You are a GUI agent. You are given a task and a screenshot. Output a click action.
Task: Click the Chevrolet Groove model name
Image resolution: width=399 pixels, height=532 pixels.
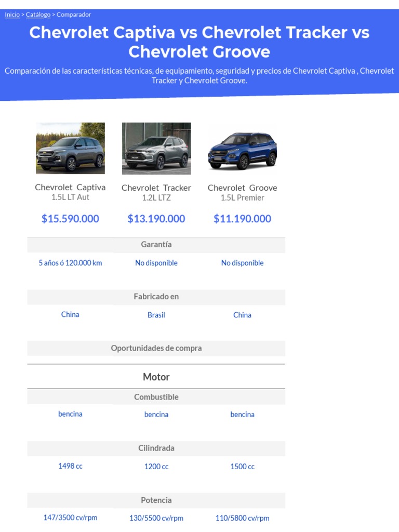click(242, 188)
